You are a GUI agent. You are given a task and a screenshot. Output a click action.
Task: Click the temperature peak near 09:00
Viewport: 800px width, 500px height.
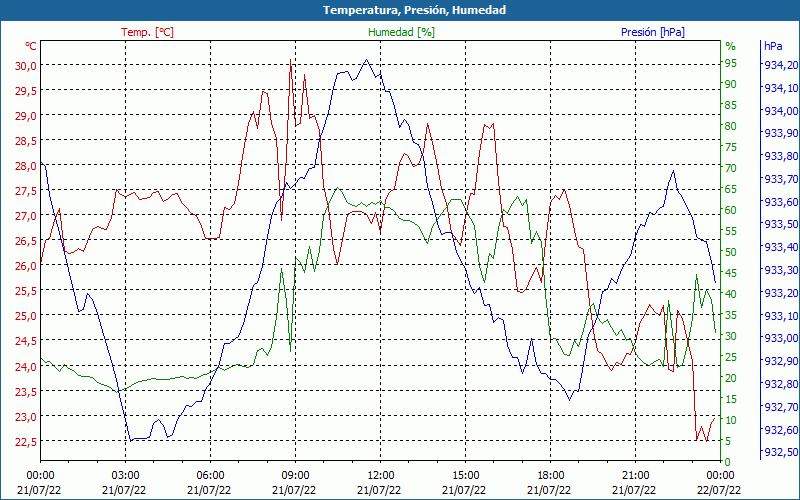tap(290, 60)
